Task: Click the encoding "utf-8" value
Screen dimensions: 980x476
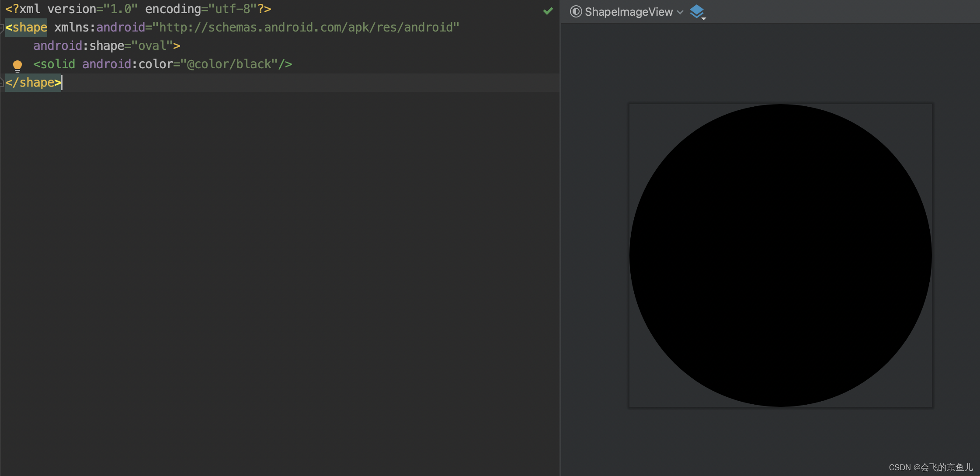Action: click(x=232, y=9)
